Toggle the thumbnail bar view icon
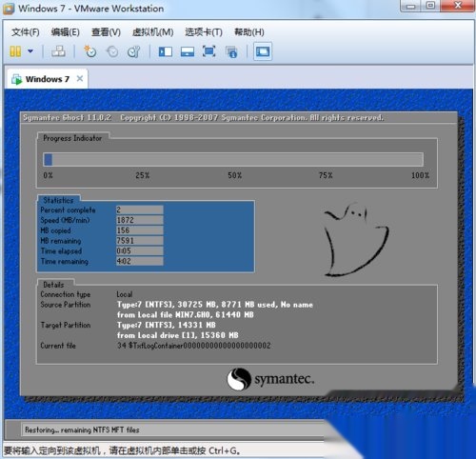 pyautogui.click(x=188, y=51)
